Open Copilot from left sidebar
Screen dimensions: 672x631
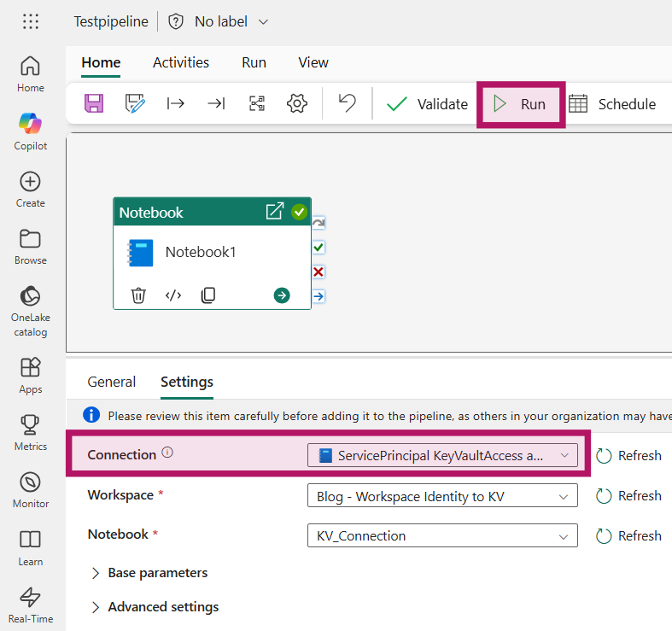click(x=31, y=130)
